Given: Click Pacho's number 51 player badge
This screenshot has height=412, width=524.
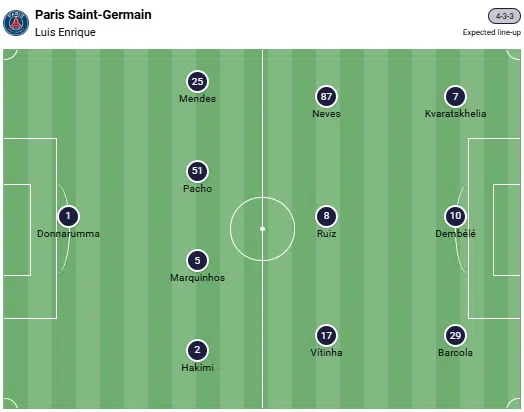Looking at the screenshot, I should tap(197, 171).
